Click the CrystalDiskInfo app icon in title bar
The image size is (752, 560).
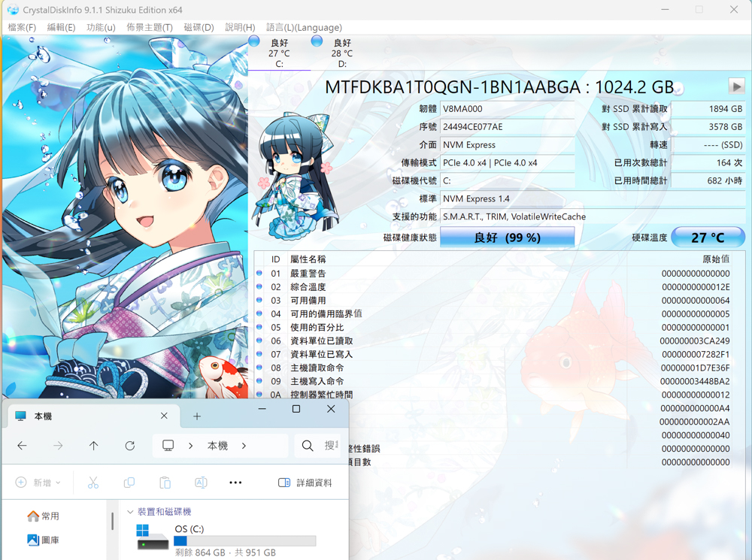coord(13,10)
